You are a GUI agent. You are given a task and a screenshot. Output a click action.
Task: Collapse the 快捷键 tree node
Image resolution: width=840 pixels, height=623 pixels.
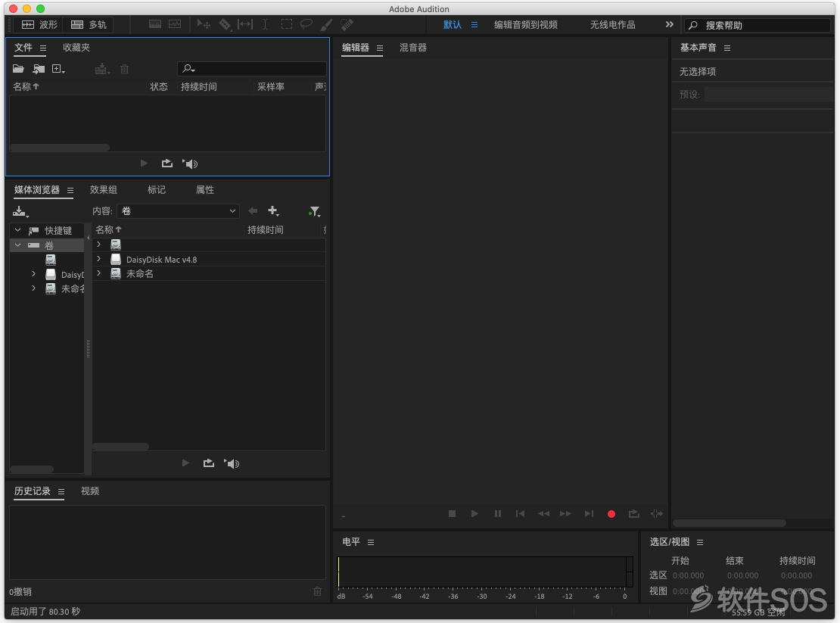tap(17, 230)
